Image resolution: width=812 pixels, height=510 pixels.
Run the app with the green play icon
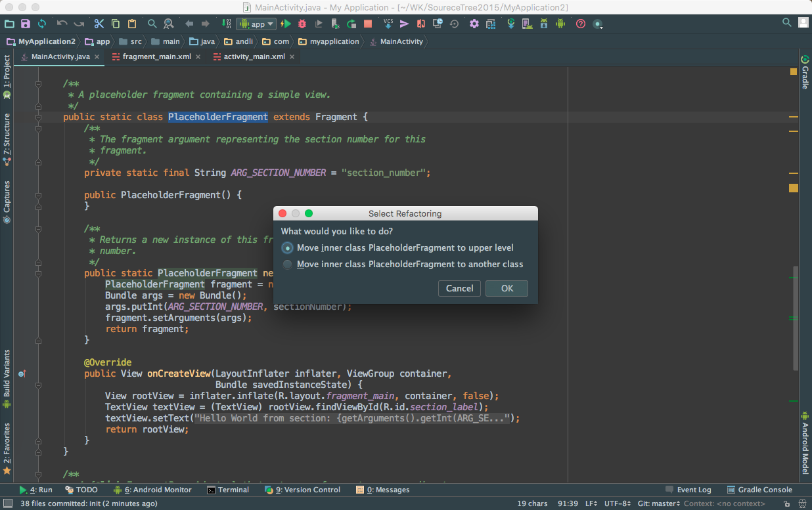click(286, 24)
